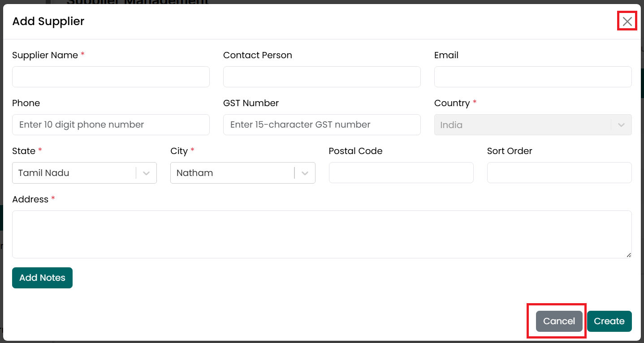Click into the Email input field
The image size is (644, 343).
[x=533, y=77]
